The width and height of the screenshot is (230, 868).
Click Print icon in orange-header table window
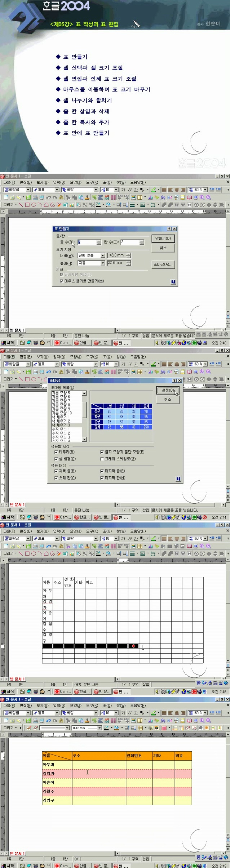click(35, 721)
